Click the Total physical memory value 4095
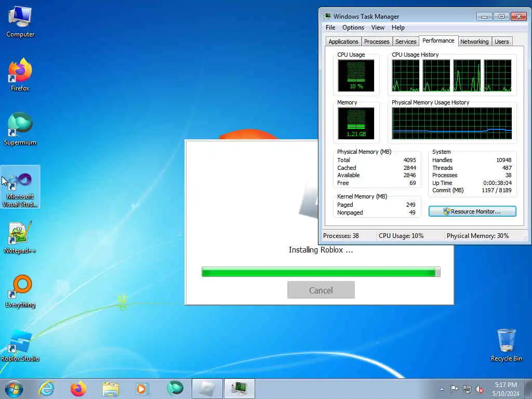This screenshot has height=399, width=532. 409,160
